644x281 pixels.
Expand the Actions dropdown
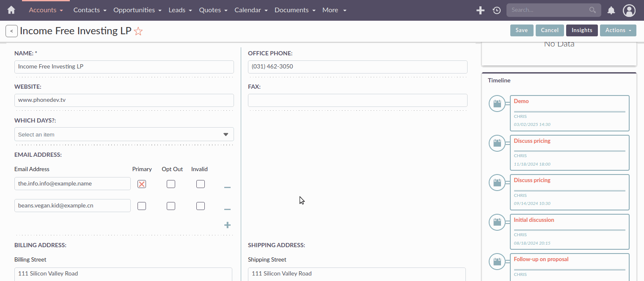pos(618,30)
